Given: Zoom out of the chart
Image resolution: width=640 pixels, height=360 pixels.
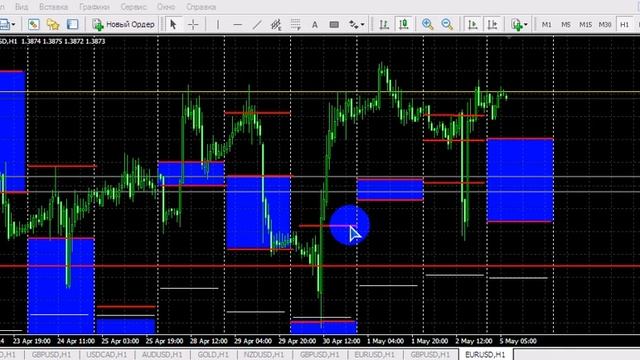Looking at the screenshot, I should [x=447, y=24].
